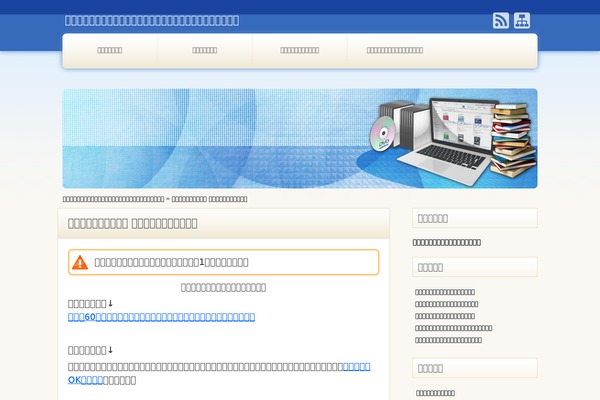Viewport: 600px width, 400px height.
Task: Open first link in second sidebar list
Action: pos(445,292)
